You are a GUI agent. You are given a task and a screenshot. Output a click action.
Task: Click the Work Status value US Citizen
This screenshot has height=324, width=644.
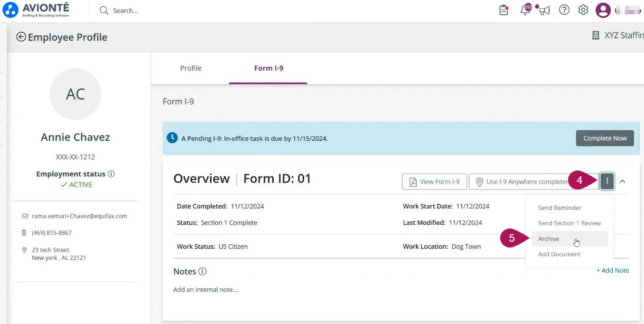pos(233,247)
